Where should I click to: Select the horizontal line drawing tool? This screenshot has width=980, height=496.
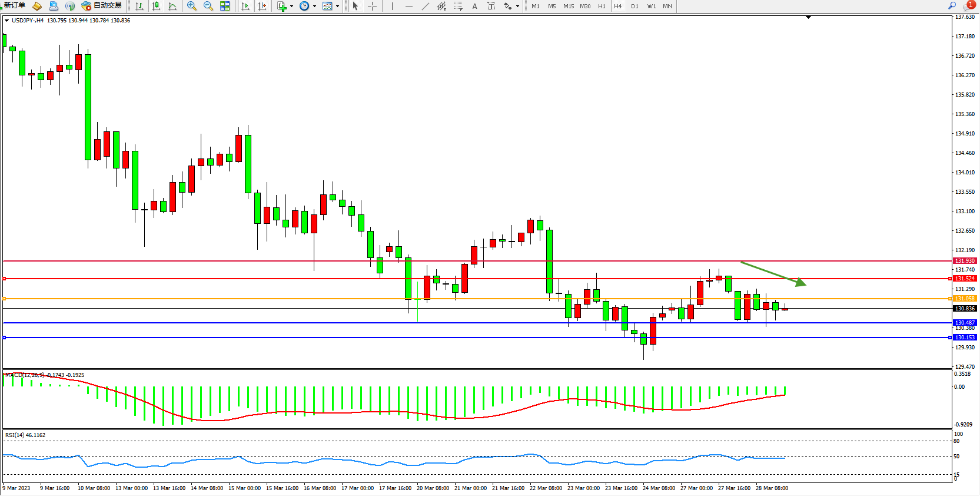(408, 6)
